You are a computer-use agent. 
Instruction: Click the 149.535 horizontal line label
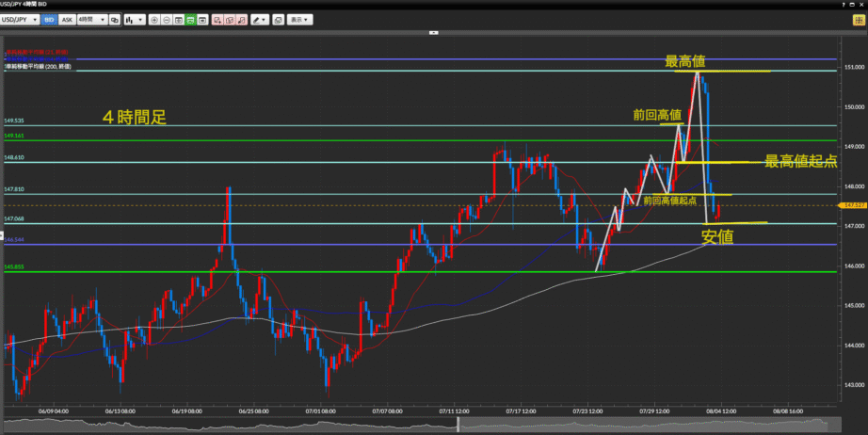click(x=14, y=121)
